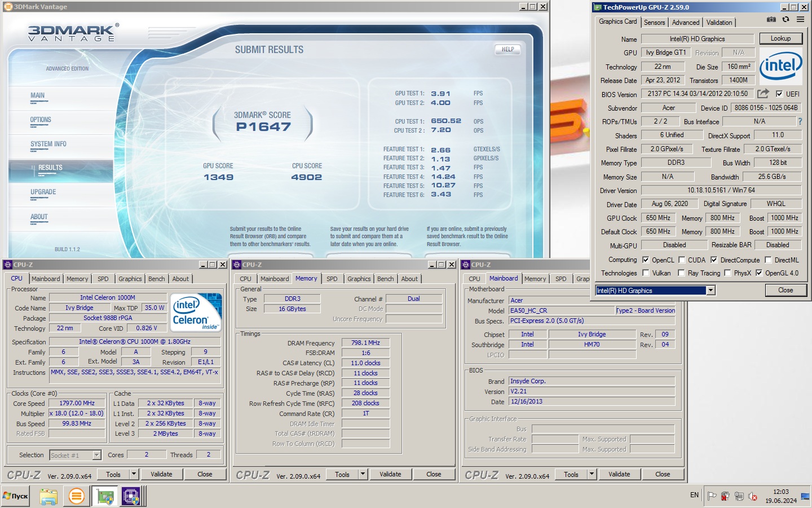Enable the CUDA checkbox

[x=682, y=260]
